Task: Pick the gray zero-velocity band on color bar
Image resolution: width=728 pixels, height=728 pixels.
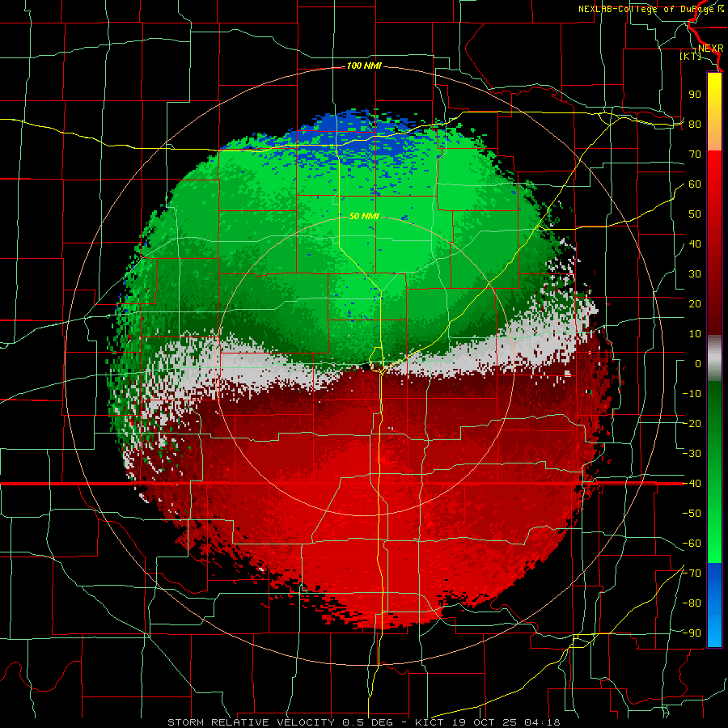Action: pos(714,358)
